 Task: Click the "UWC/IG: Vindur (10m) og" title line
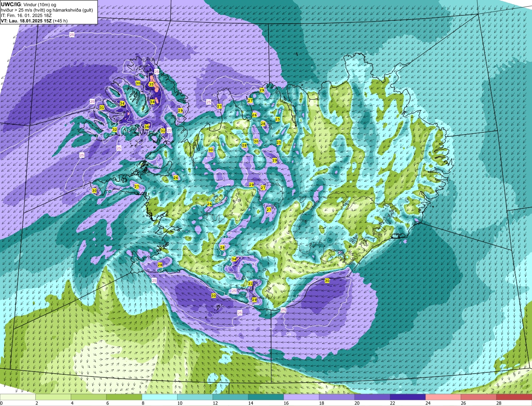pyautogui.click(x=28, y=4)
